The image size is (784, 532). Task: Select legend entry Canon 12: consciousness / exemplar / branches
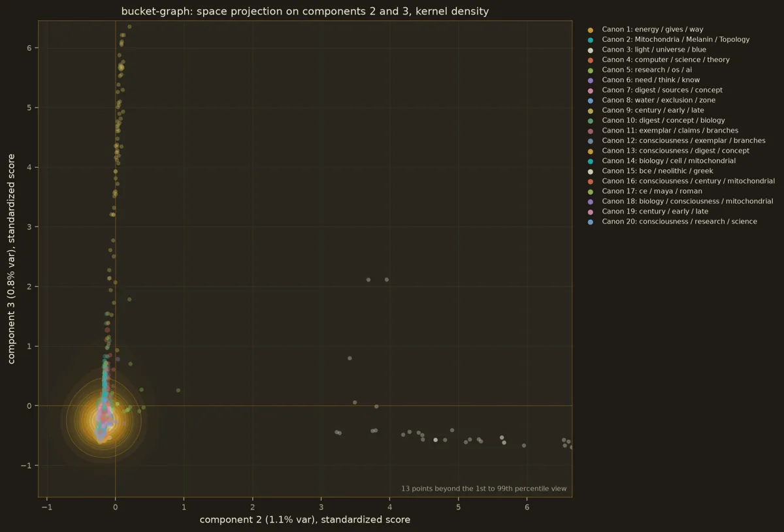[683, 140]
